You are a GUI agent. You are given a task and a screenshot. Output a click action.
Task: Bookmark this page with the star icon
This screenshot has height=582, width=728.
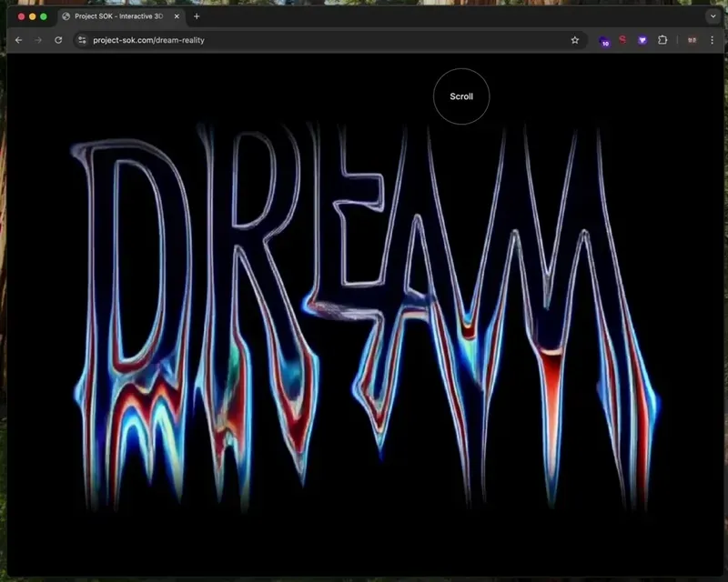pos(575,40)
